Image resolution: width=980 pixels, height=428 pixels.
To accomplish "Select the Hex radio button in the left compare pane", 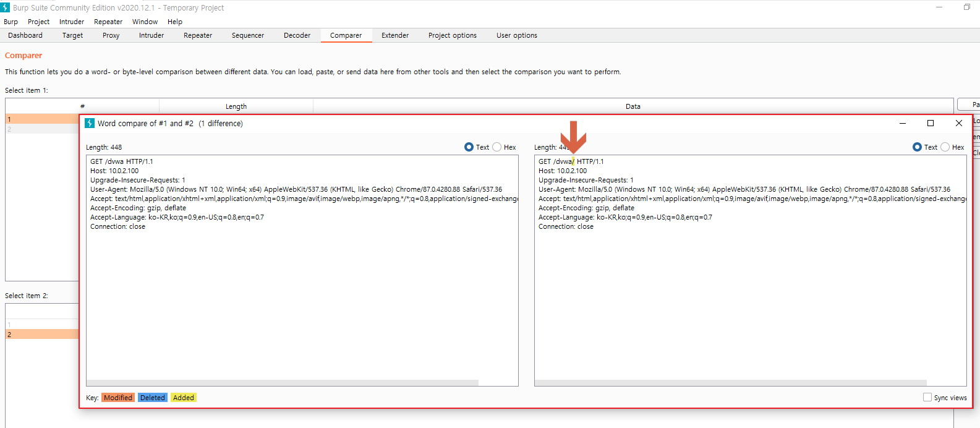I will click(x=496, y=147).
